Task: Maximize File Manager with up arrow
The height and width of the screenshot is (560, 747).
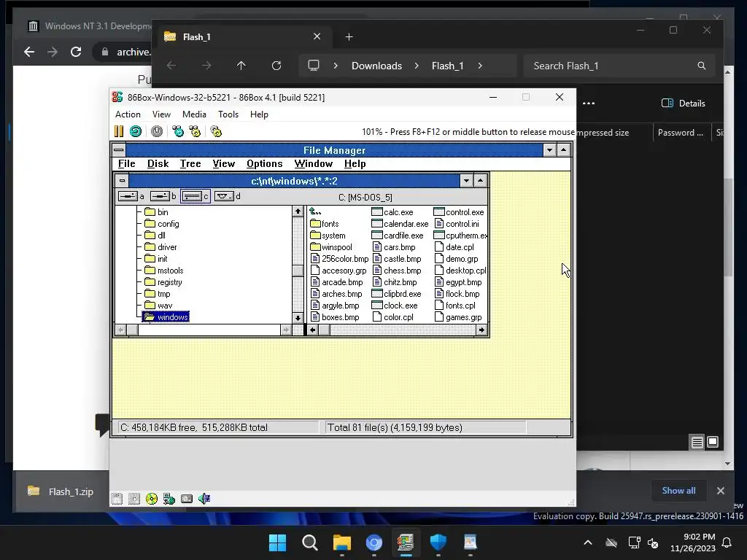Action: (564, 150)
